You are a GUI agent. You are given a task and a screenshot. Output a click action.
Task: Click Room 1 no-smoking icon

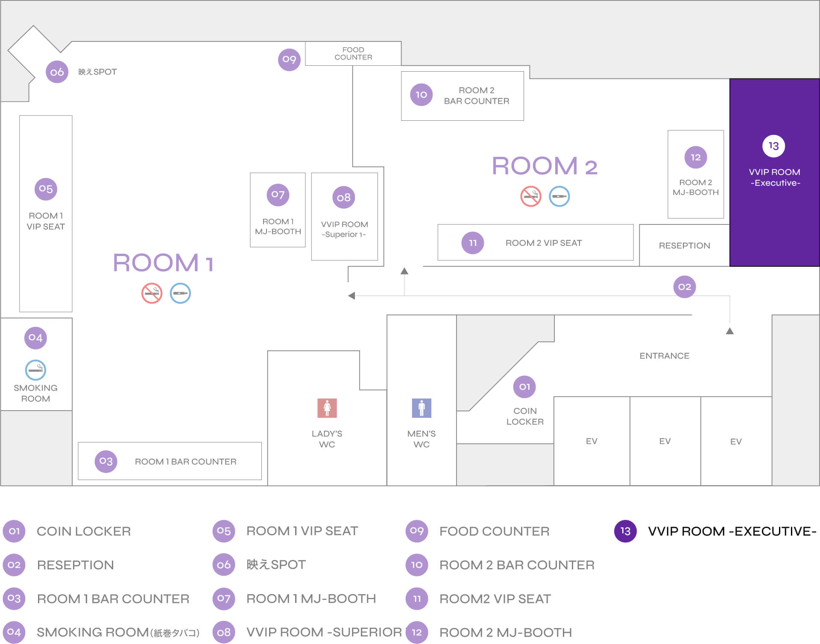coord(152,293)
